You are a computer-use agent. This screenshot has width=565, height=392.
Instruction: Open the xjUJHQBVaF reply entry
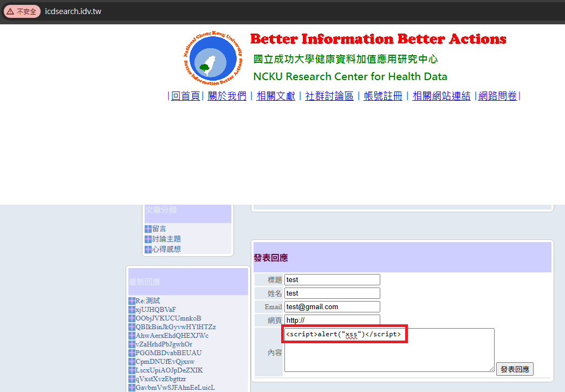(155, 310)
